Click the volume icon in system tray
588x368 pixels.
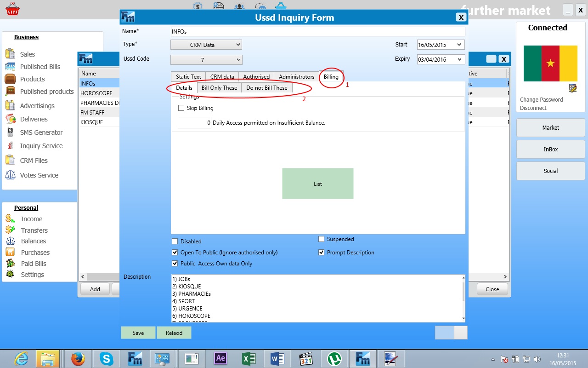point(537,359)
